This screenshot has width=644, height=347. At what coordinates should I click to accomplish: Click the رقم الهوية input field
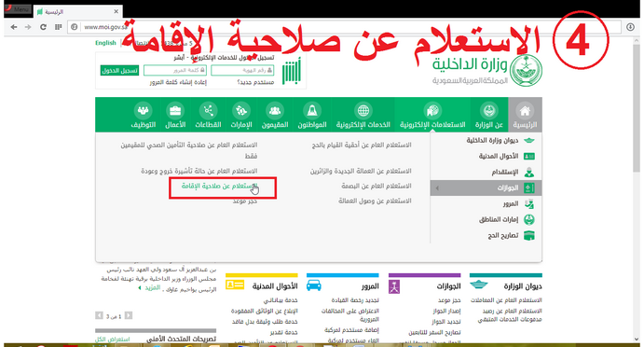click(x=242, y=71)
